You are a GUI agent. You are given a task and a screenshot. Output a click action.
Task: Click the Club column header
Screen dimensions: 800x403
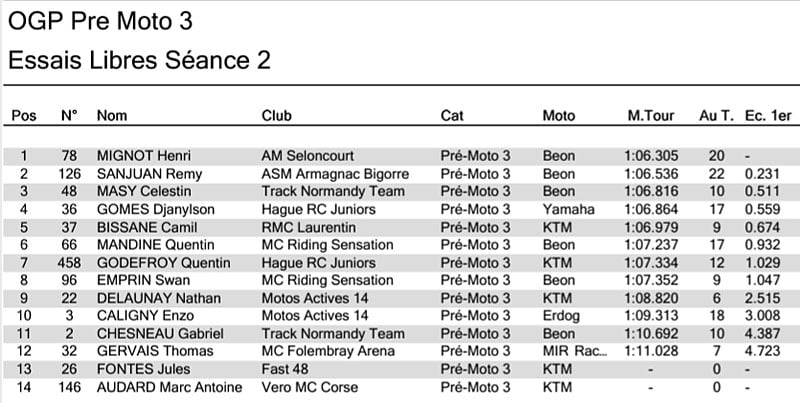pyautogui.click(x=276, y=116)
